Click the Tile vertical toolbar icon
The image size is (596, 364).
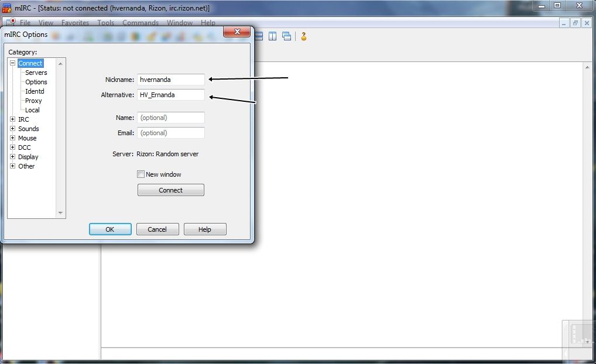pos(272,36)
